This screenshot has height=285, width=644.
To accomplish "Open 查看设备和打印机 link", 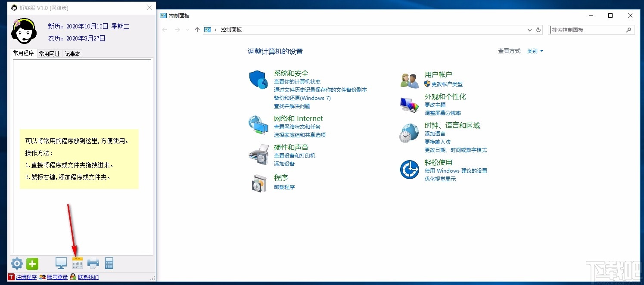I will [x=295, y=155].
